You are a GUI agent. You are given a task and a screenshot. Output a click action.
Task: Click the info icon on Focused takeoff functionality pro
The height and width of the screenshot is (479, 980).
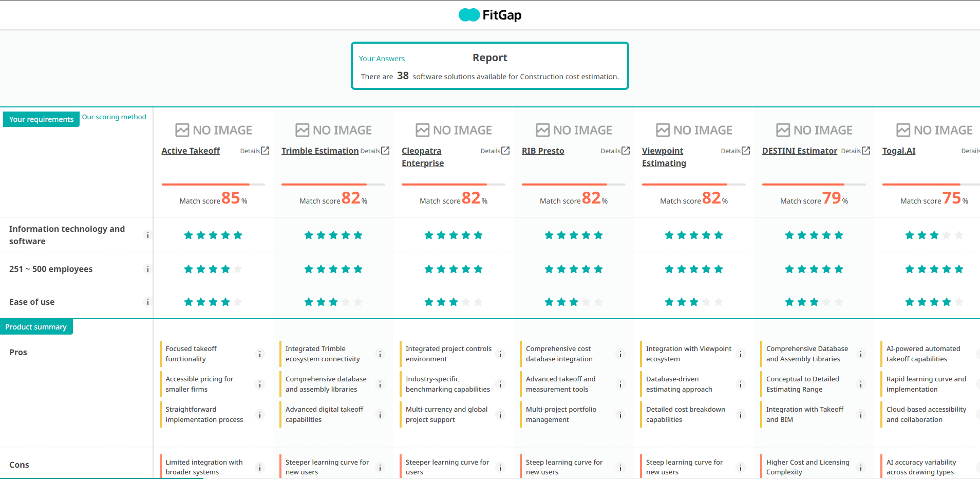pyautogui.click(x=259, y=354)
